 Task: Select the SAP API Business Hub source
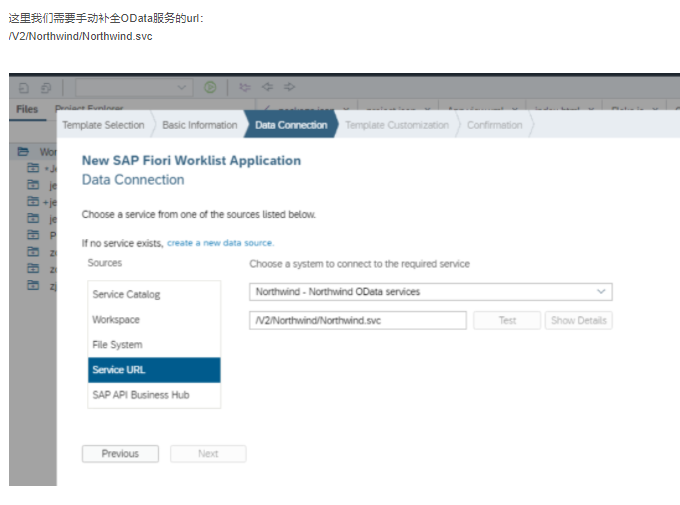[154, 395]
